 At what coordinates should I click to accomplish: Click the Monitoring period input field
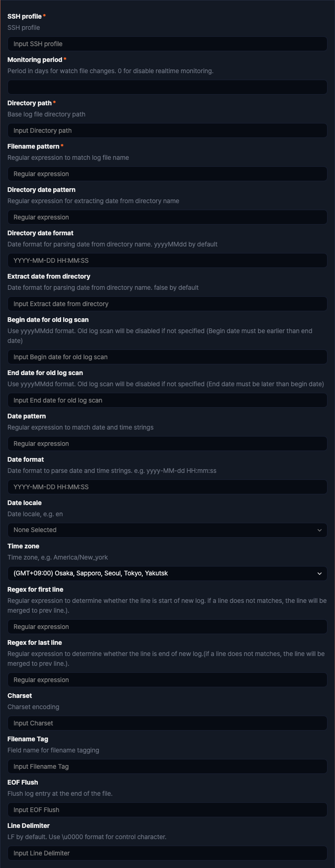167,87
